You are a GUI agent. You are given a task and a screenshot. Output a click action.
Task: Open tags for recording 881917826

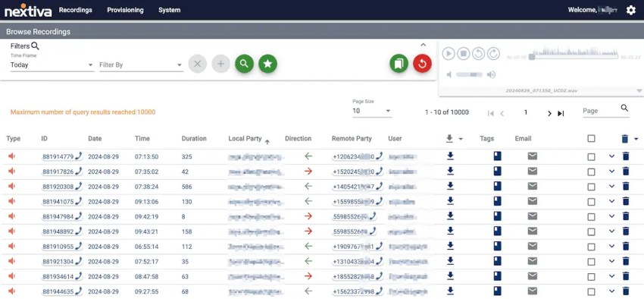pos(497,171)
